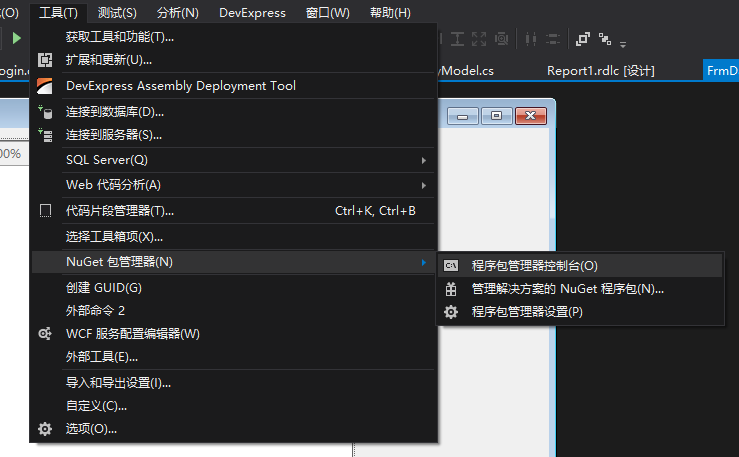Switch to Report1.rdlc [设计] tab
Image resolution: width=739 pixels, height=457 pixels.
pos(600,71)
